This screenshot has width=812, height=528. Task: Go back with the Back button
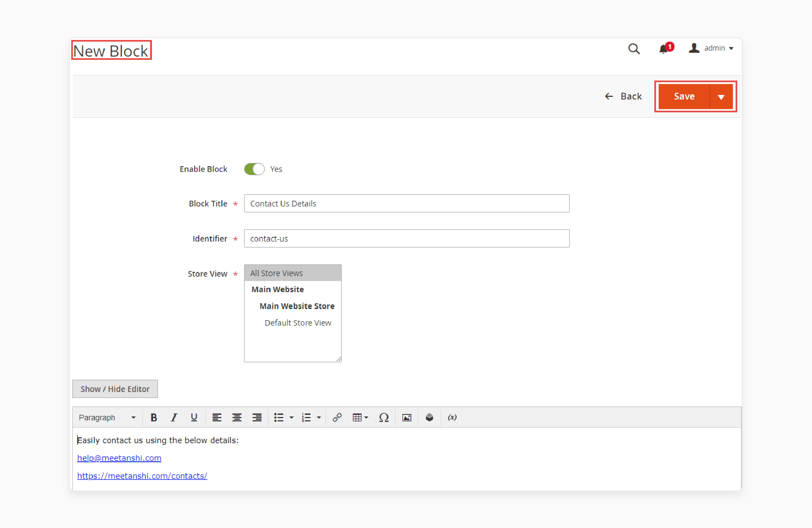coord(623,96)
